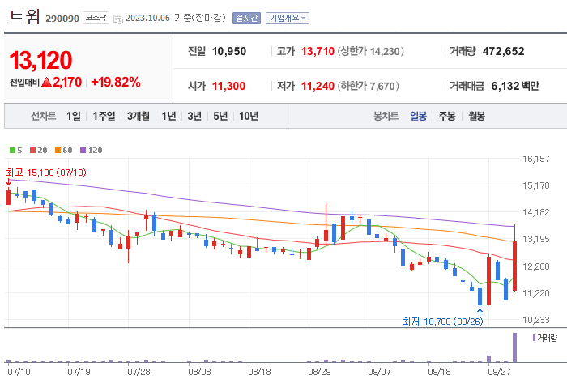Click the purple 거래량 volume legend marker
Image resolution: width=567 pixels, height=392 pixels.
(534, 338)
